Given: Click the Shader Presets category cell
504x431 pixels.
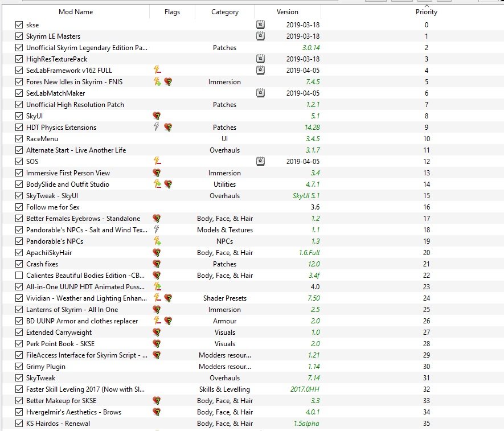Looking at the screenshot, I should (x=225, y=298).
